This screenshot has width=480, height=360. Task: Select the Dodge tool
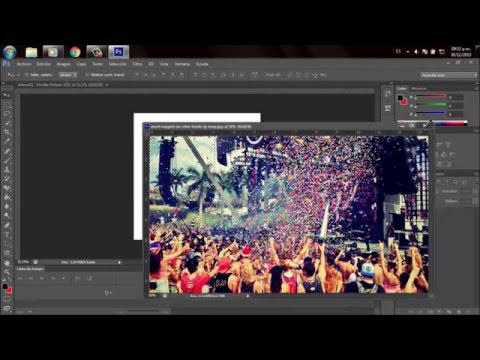point(7,216)
